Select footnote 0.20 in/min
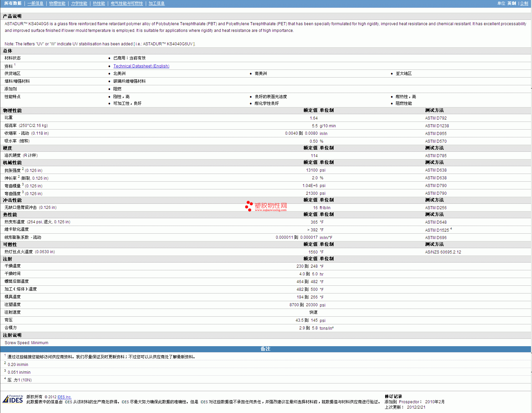This screenshot has height=413, width=532. click(18, 365)
